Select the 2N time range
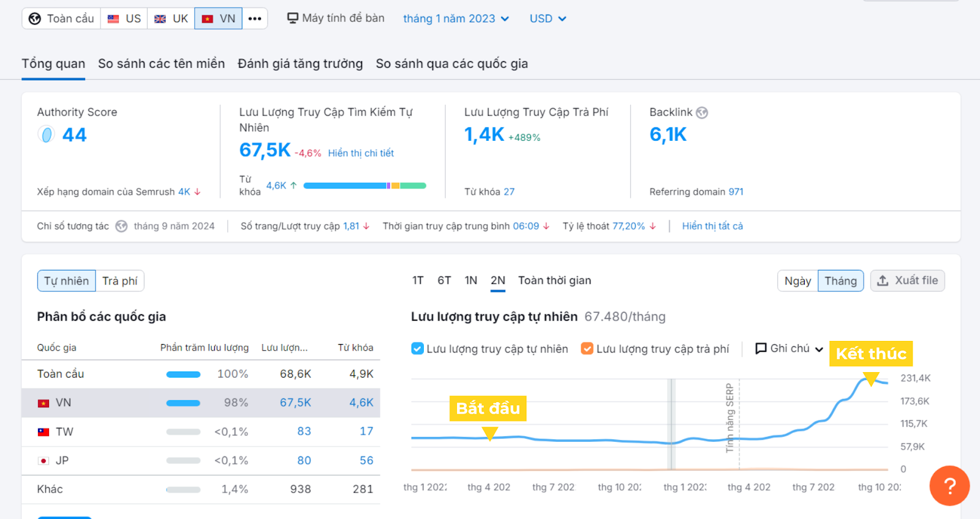This screenshot has width=980, height=519. point(498,280)
